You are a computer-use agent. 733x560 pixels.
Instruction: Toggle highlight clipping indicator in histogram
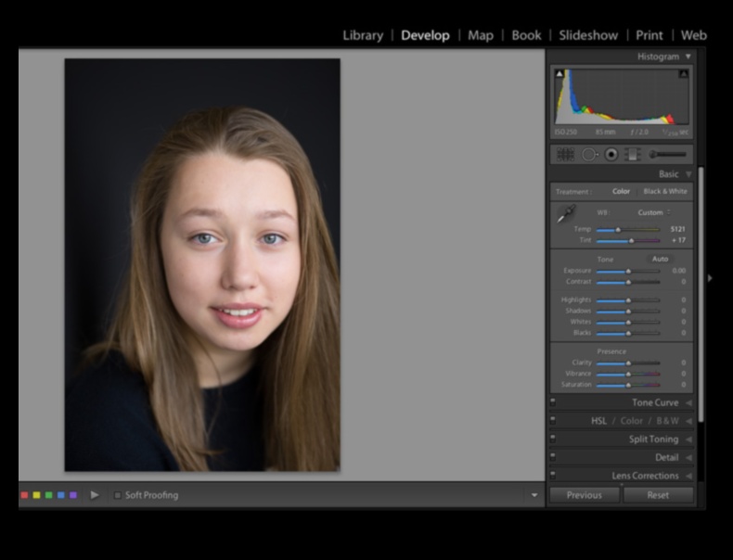[684, 74]
